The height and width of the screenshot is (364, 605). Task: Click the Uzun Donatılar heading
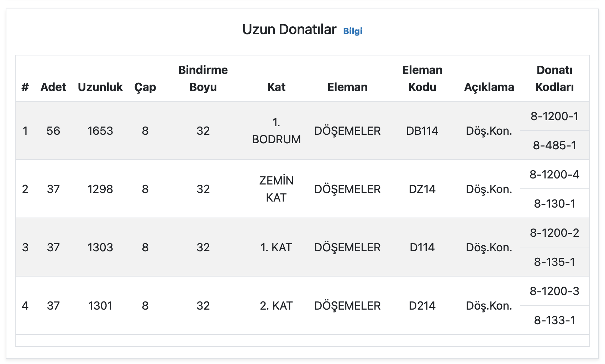pyautogui.click(x=289, y=30)
